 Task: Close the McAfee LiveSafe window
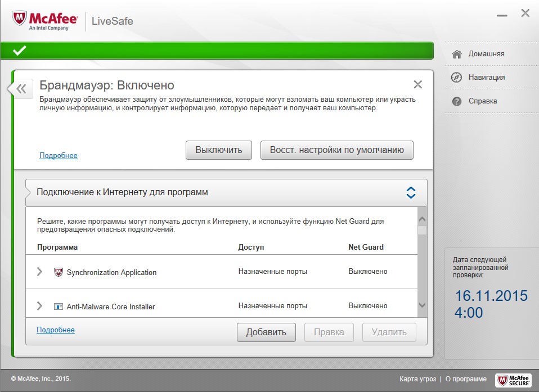(x=525, y=13)
